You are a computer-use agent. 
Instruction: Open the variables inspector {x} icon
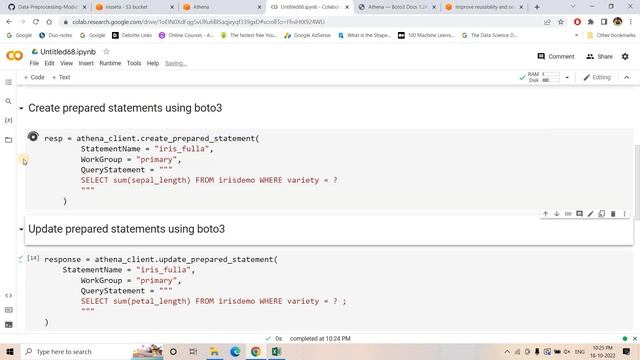coord(8,120)
